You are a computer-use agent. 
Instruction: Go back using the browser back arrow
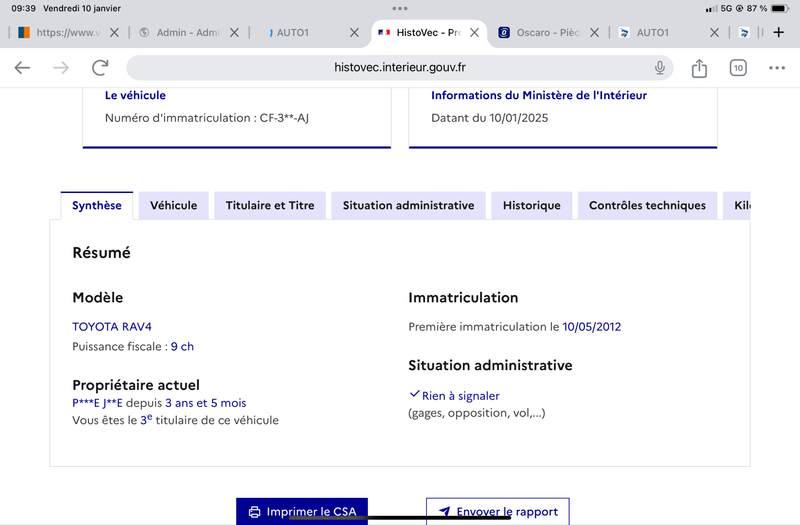[x=22, y=67]
